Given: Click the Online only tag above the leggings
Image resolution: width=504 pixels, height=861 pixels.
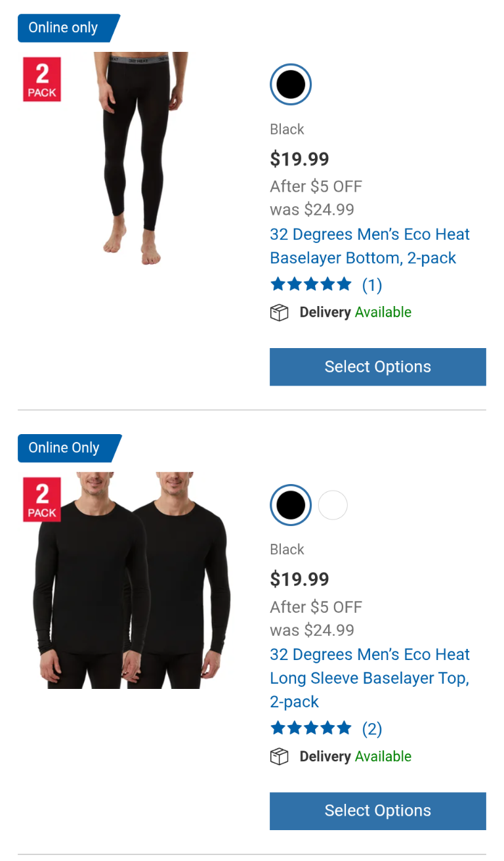Looking at the screenshot, I should point(69,28).
